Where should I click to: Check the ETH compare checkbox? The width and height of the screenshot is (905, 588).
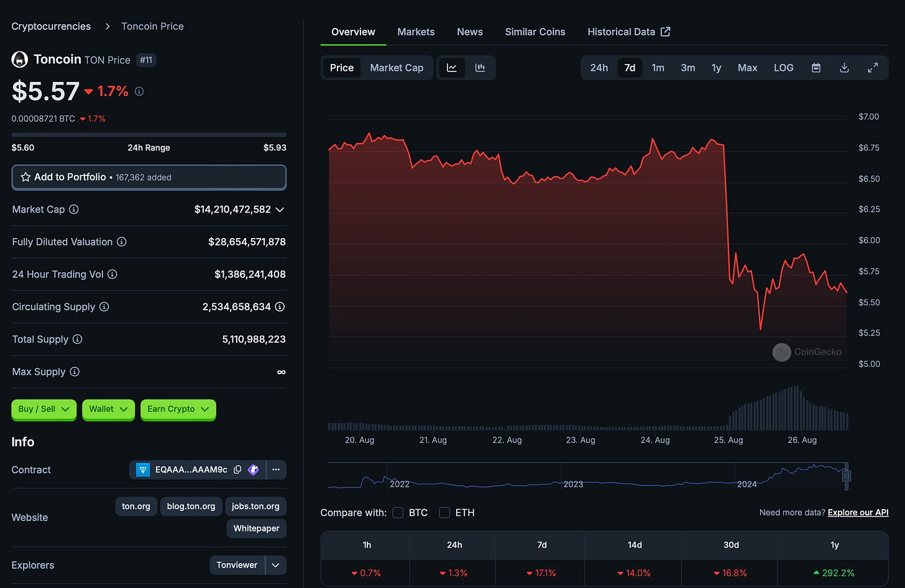pyautogui.click(x=444, y=513)
